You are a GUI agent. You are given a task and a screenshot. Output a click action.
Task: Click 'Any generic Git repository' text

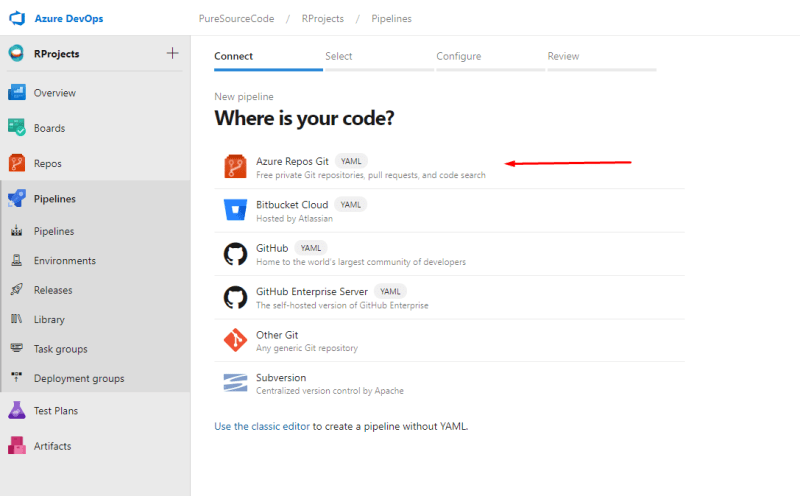pyautogui.click(x=307, y=348)
